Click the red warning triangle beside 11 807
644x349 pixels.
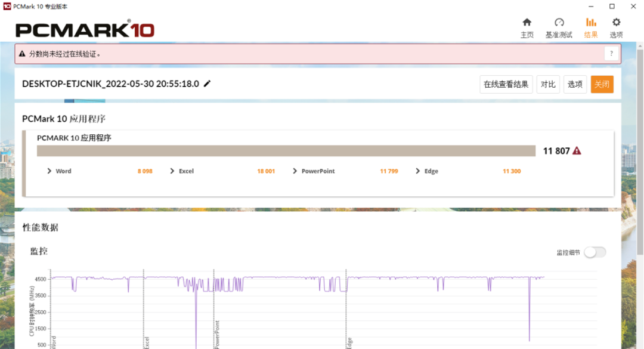577,151
